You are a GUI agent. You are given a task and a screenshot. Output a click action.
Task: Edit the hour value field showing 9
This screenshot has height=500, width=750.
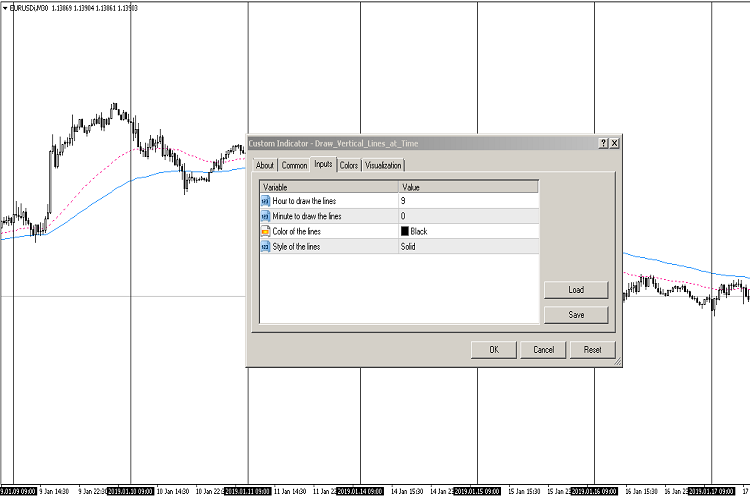[467, 201]
